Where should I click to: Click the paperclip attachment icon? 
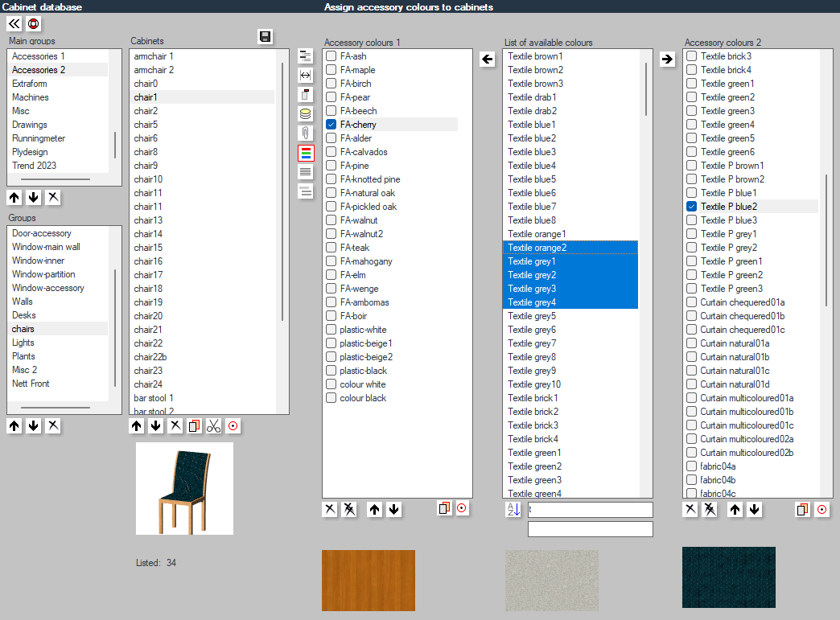pyautogui.click(x=306, y=133)
